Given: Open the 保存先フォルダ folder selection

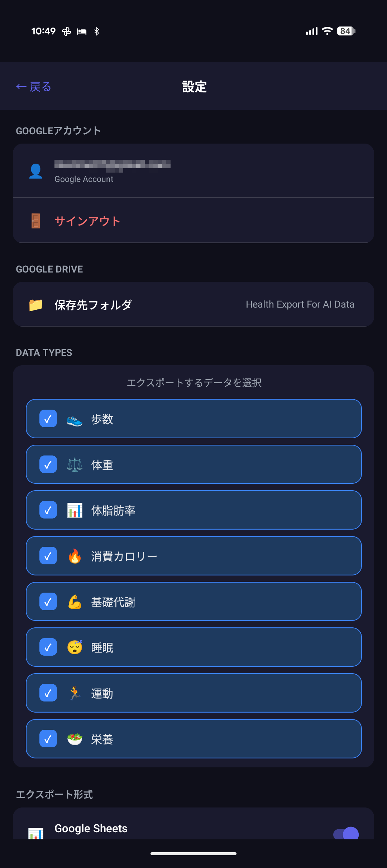Looking at the screenshot, I should click(93, 305).
